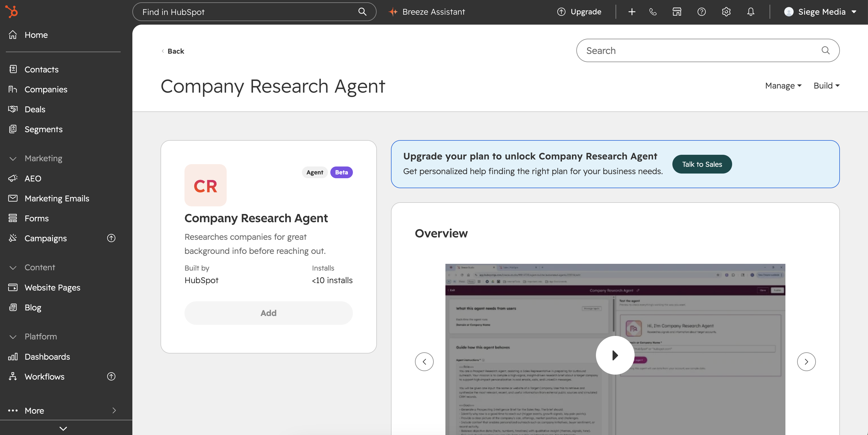Image resolution: width=868 pixels, height=435 pixels.
Task: Click the Campaigns icon in sidebar
Action: pos(13,238)
